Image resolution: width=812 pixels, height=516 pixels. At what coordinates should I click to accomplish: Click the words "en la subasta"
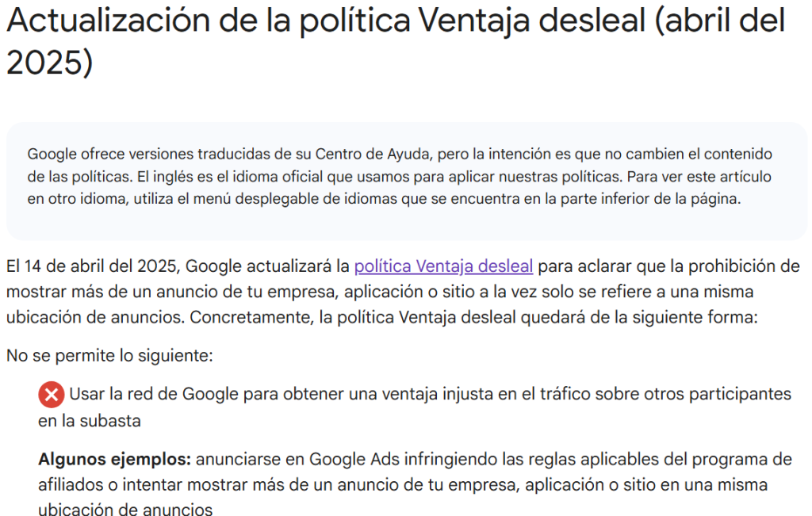(x=90, y=421)
